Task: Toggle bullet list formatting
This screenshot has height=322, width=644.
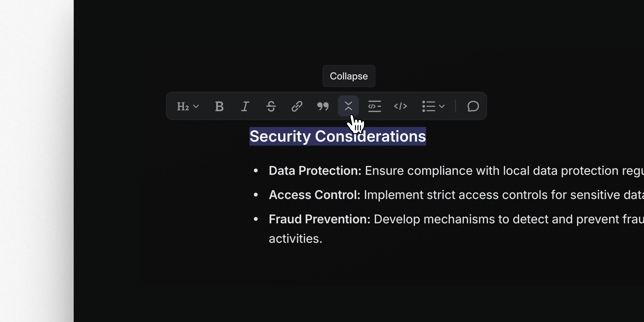Action: pyautogui.click(x=428, y=106)
